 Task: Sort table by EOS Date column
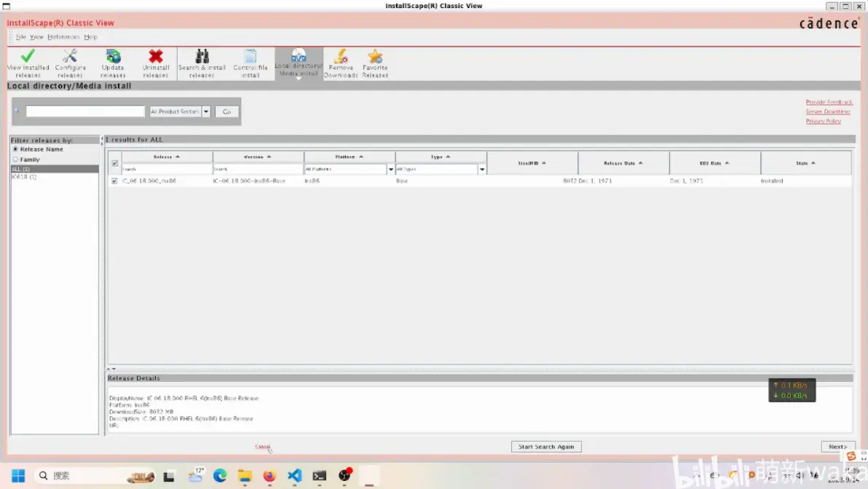tap(714, 163)
